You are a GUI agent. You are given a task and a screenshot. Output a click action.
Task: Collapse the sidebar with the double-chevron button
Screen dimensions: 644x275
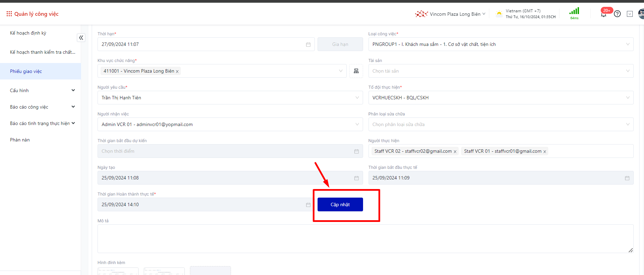[81, 38]
